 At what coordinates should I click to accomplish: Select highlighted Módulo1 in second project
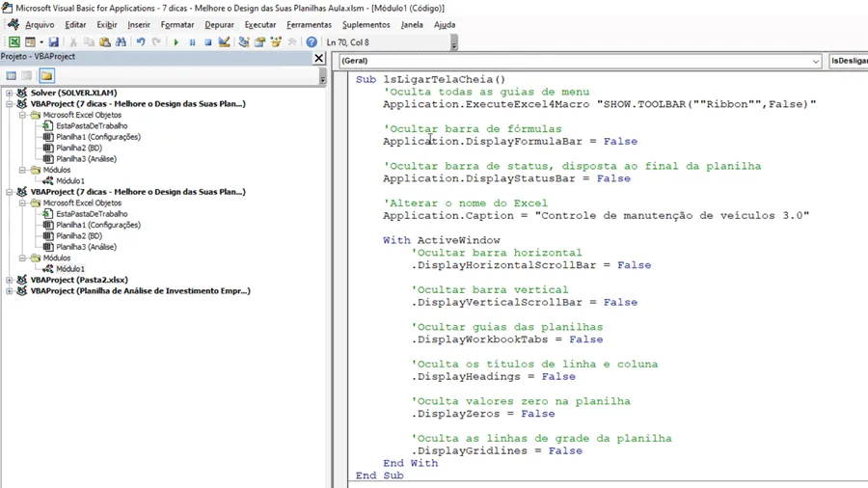click(x=70, y=269)
